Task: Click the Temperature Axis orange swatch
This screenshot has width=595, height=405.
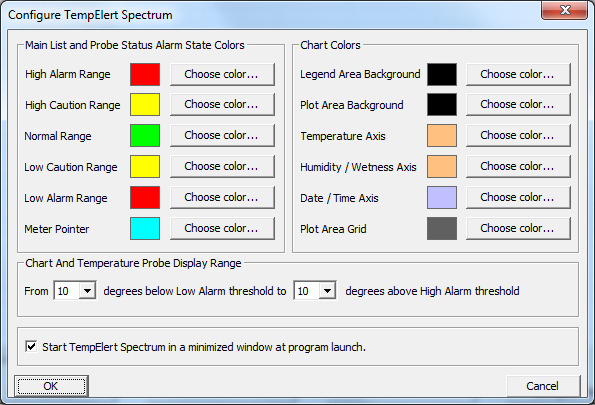Action: pos(442,136)
